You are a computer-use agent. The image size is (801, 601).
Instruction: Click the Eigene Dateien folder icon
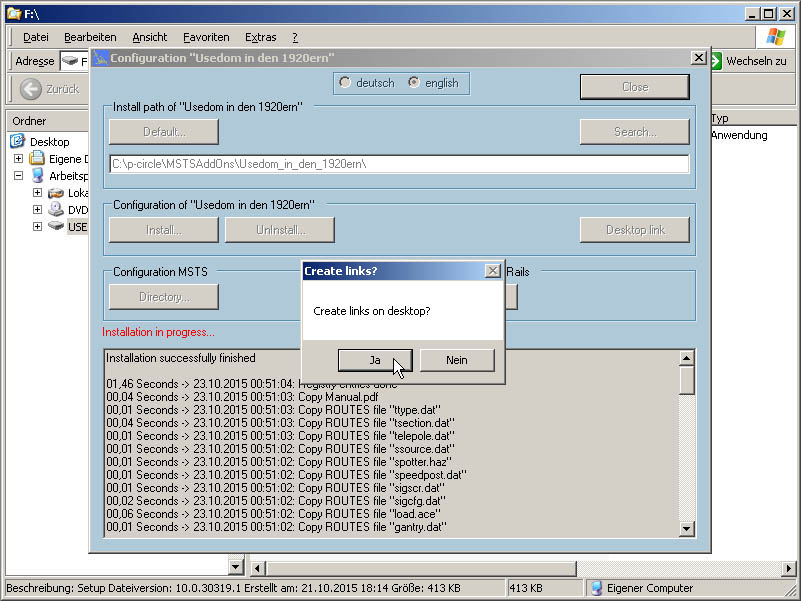37,159
